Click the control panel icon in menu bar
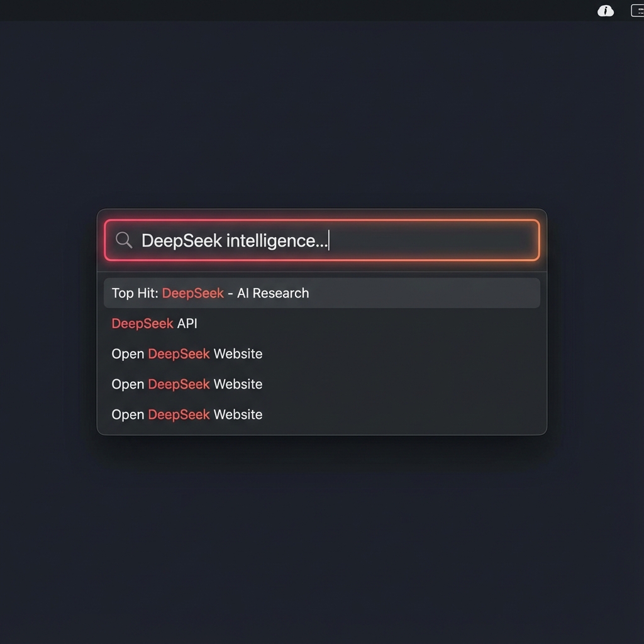Image resolution: width=644 pixels, height=644 pixels. click(638, 11)
